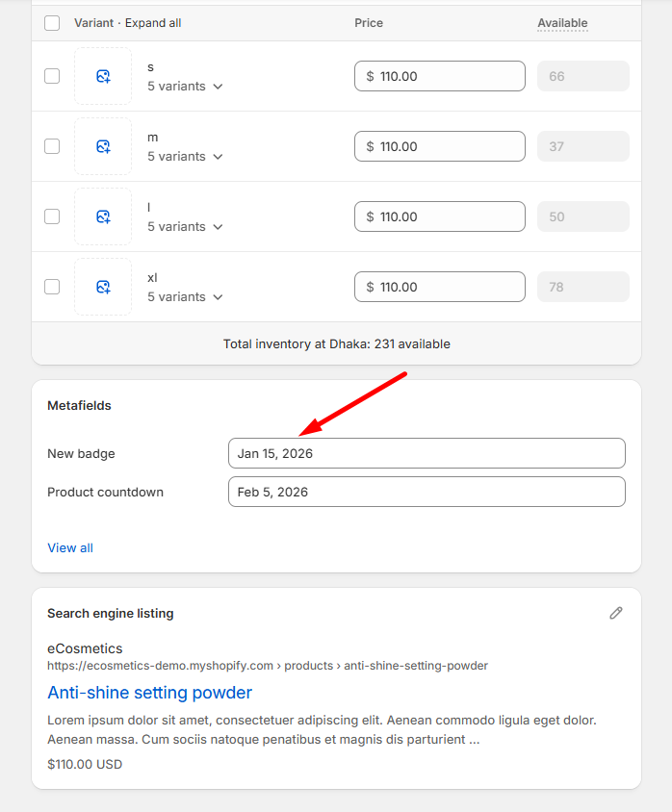Click the eCosmetics store name

pyautogui.click(x=85, y=648)
